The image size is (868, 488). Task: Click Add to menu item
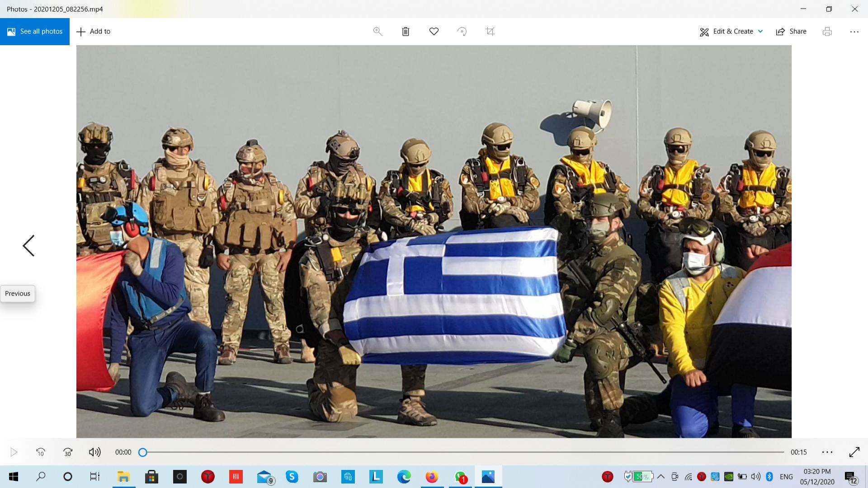pyautogui.click(x=94, y=31)
